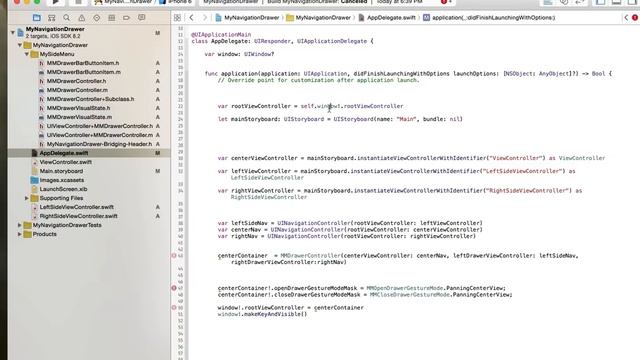
Task: Click '@UIApplicationMain' attribute text
Action: [221, 35]
